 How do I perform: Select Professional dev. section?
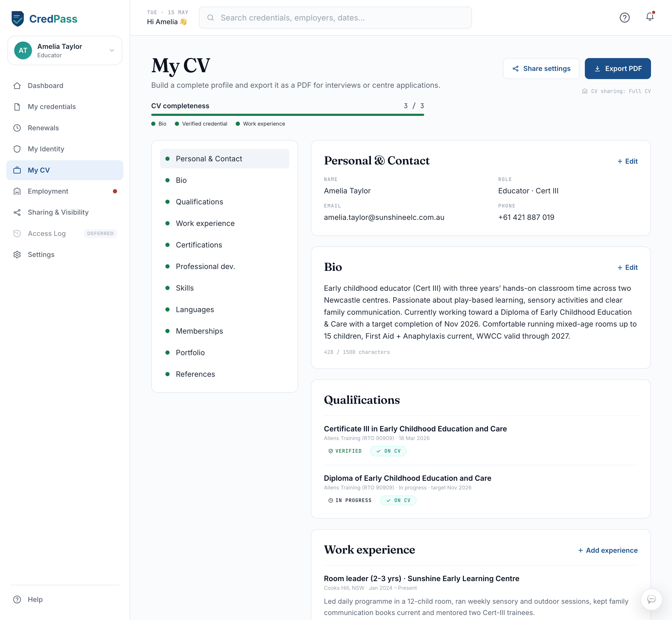224,266
